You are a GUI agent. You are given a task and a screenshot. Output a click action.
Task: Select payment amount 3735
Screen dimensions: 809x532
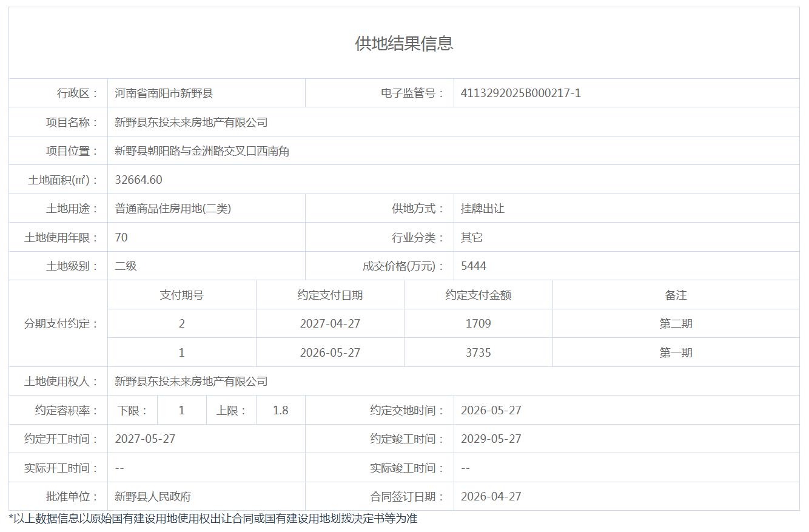tap(478, 353)
